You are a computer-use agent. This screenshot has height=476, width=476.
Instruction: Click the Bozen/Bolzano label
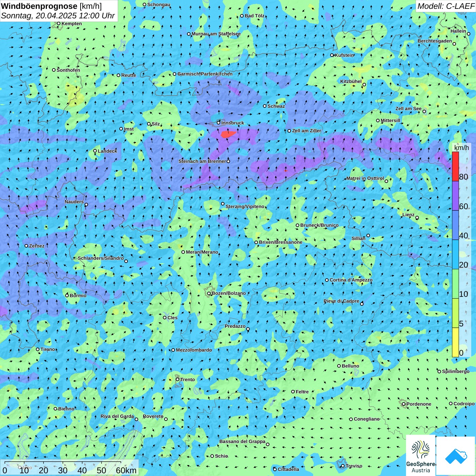[228, 293]
